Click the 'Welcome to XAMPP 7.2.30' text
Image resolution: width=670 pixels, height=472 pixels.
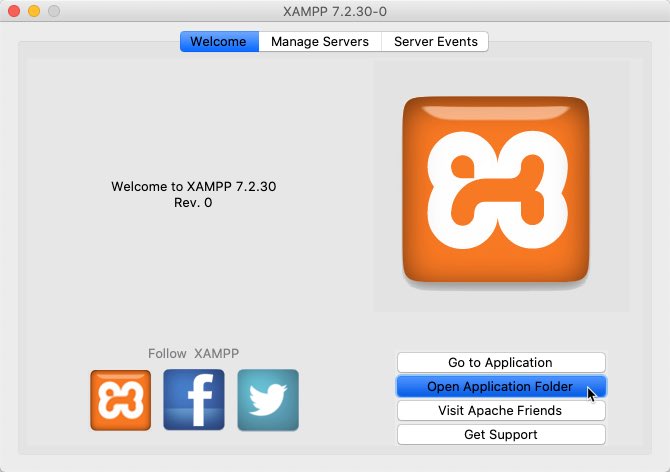tap(194, 186)
